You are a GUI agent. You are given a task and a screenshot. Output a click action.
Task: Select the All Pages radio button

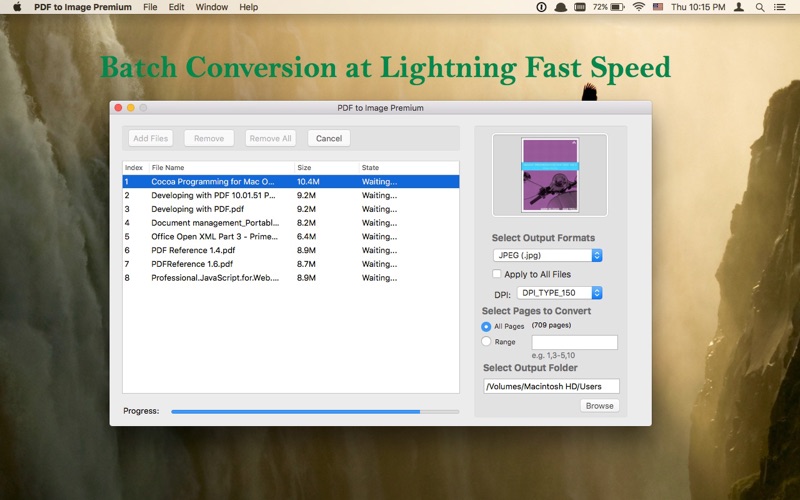click(x=486, y=327)
